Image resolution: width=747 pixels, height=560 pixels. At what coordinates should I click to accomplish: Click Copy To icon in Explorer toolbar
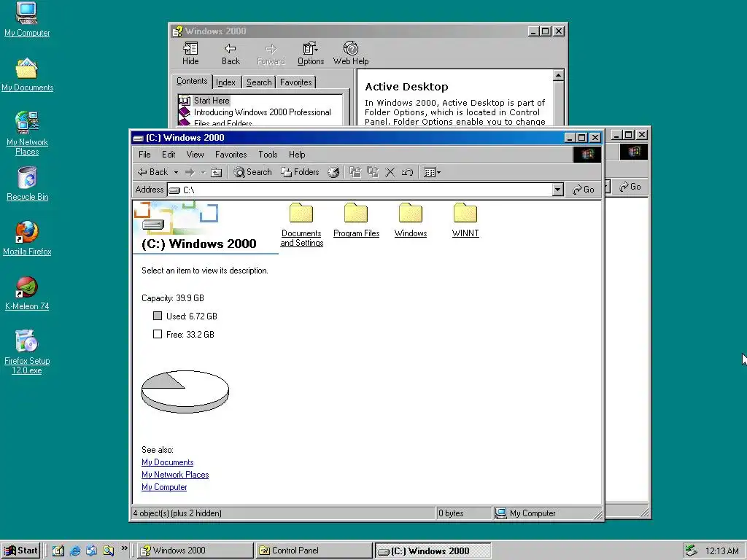(373, 172)
